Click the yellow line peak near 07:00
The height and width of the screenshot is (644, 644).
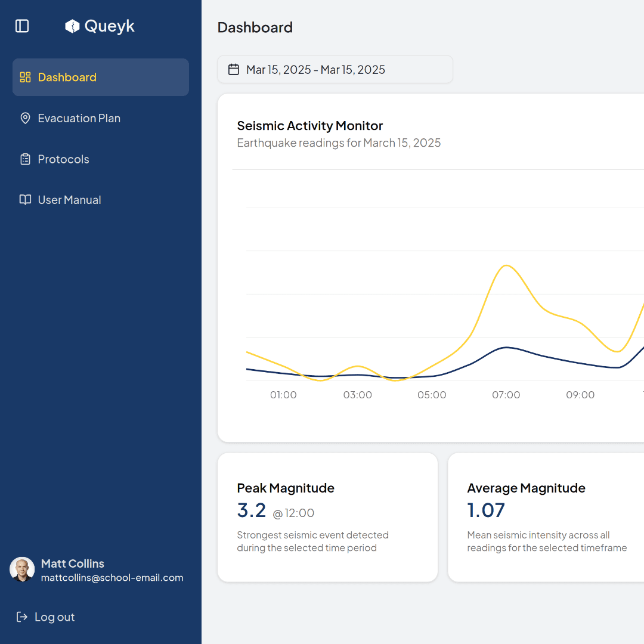(506, 265)
